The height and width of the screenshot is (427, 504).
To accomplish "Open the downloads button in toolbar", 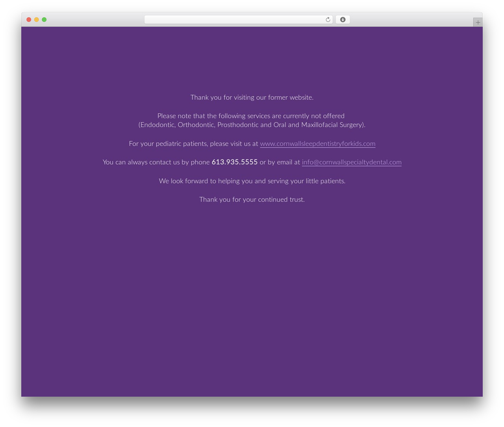I will point(343,20).
